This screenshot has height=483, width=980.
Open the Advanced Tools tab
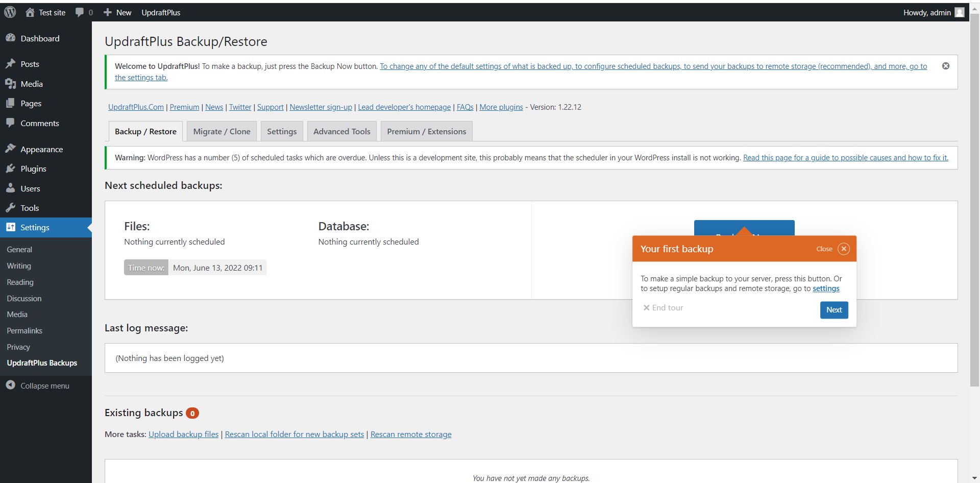pos(342,131)
